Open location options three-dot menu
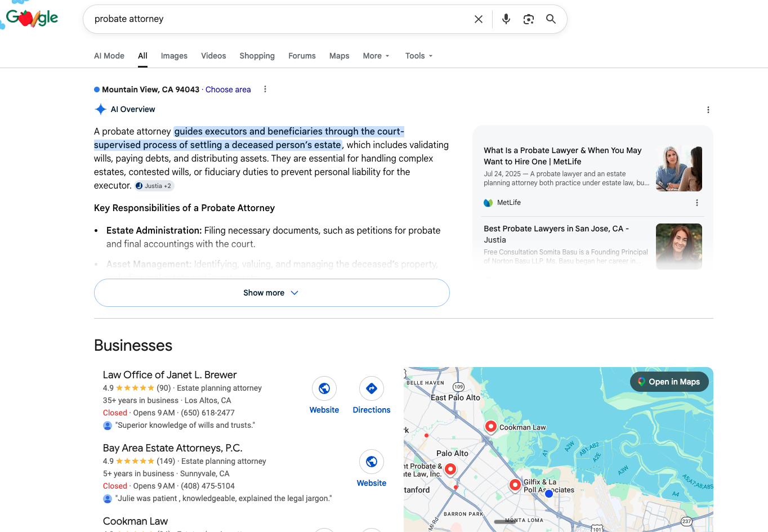 pyautogui.click(x=265, y=89)
